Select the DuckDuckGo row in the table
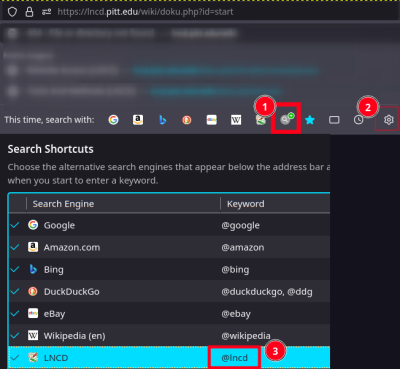The image size is (400, 369). tap(169, 292)
